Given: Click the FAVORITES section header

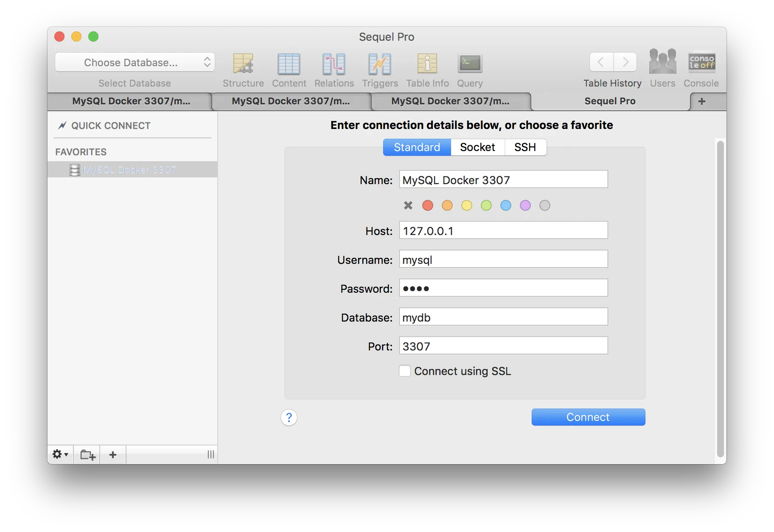Looking at the screenshot, I should (x=81, y=152).
